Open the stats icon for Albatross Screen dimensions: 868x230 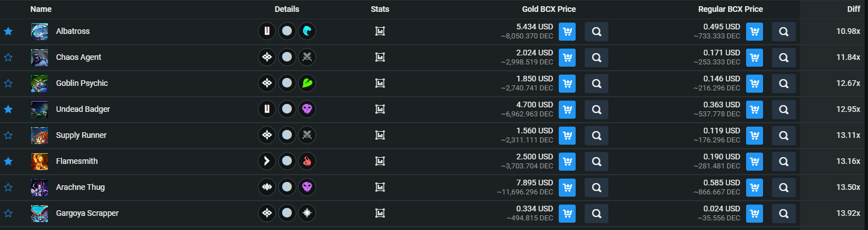pyautogui.click(x=380, y=31)
